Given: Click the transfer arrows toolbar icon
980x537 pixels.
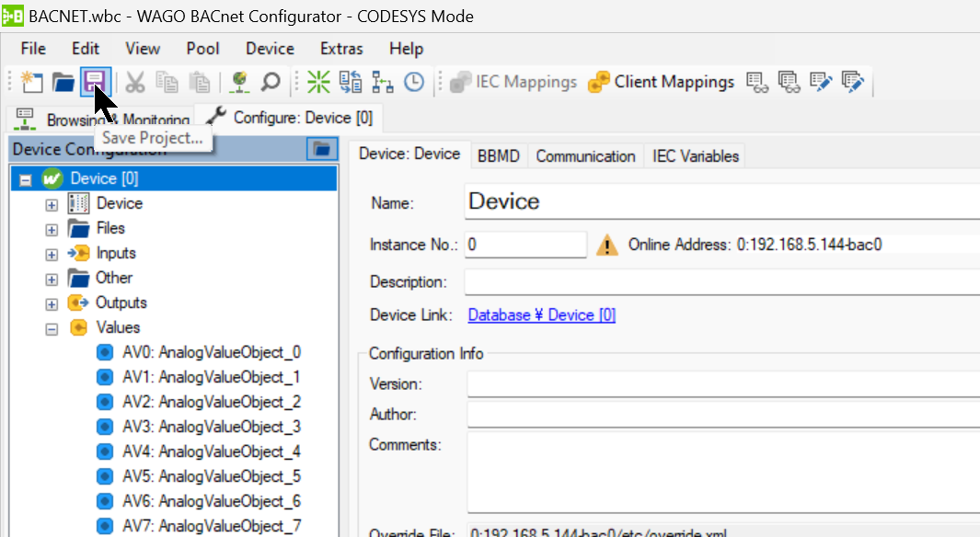Looking at the screenshot, I should click(351, 82).
